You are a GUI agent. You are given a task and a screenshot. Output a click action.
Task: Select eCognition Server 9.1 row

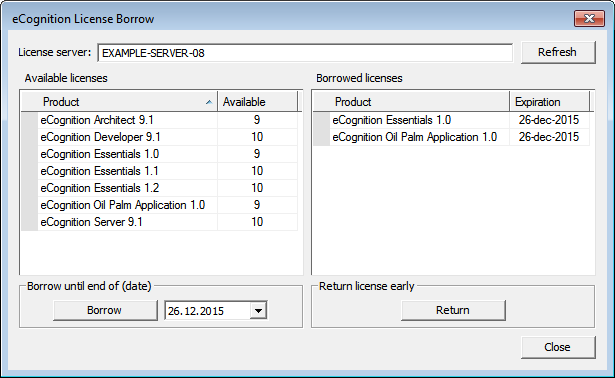[159, 222]
